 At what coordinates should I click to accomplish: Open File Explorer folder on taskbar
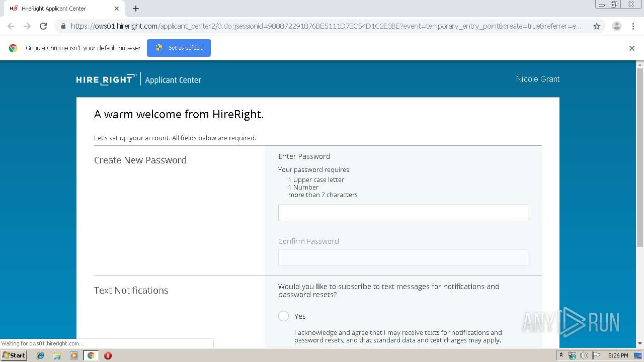pos(57,355)
